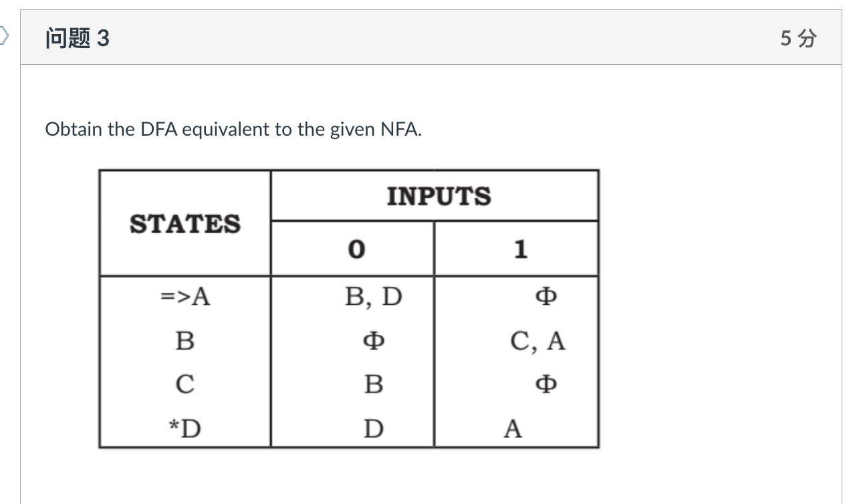Click the final state marker *D

coord(184,427)
